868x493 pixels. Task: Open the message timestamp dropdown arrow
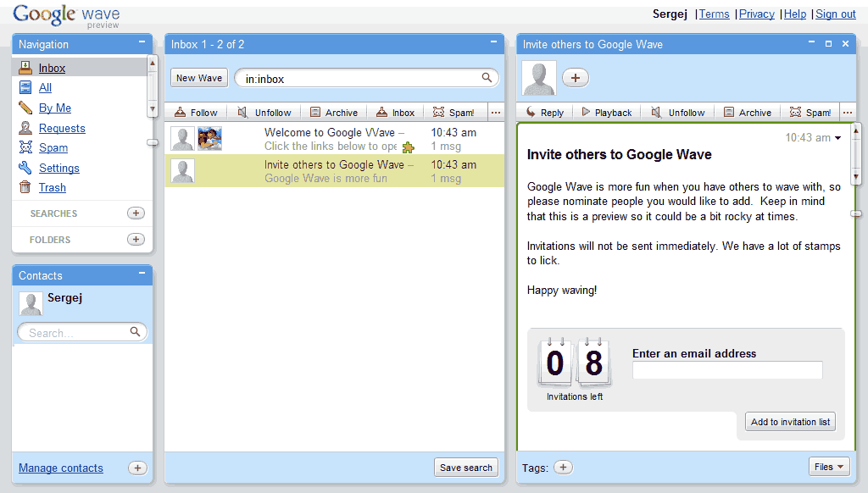click(x=838, y=138)
